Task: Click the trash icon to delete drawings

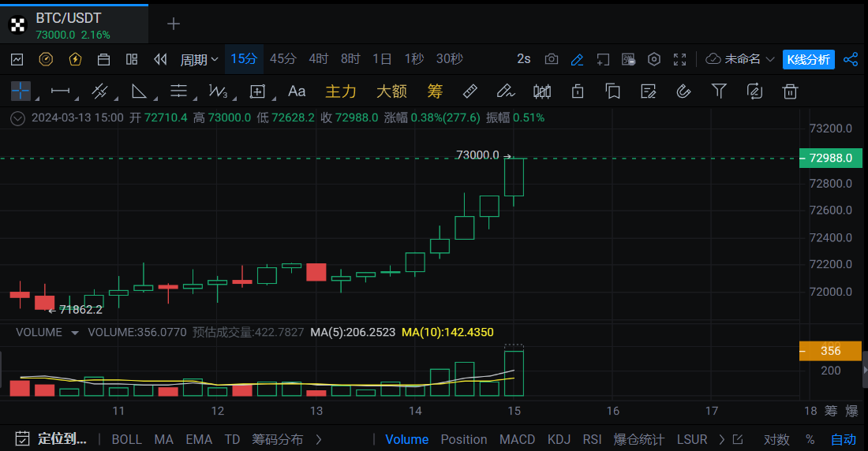Action: coord(790,91)
